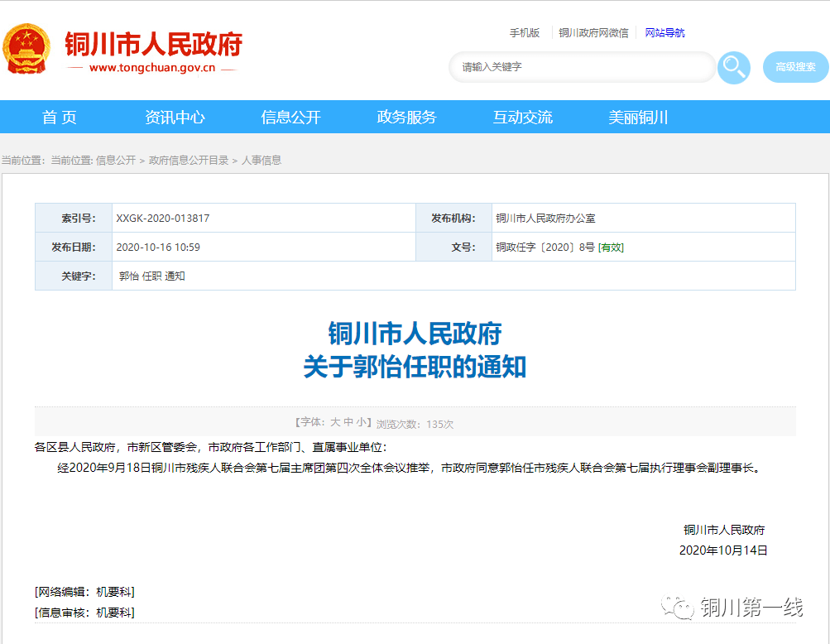
Task: Set font size to 大
Action: click(335, 422)
